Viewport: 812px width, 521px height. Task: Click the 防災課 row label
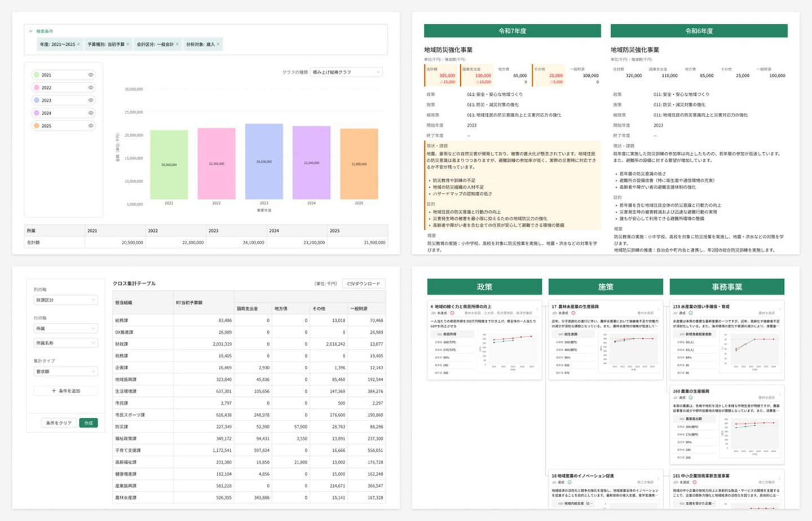pyautogui.click(x=122, y=427)
